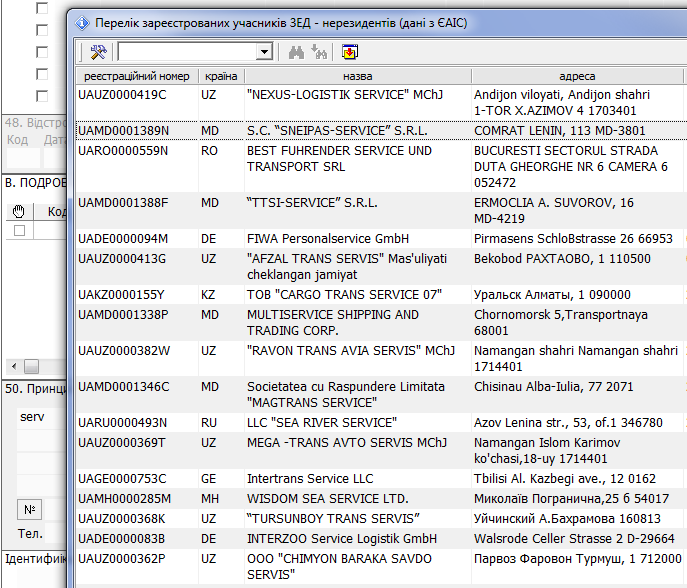Open the toolbar combo box dropdown arrow

click(264, 52)
